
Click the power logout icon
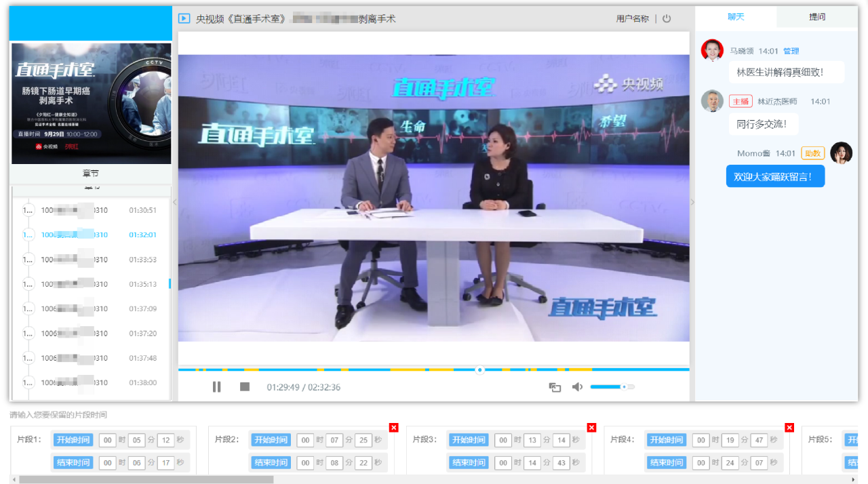[x=667, y=19]
